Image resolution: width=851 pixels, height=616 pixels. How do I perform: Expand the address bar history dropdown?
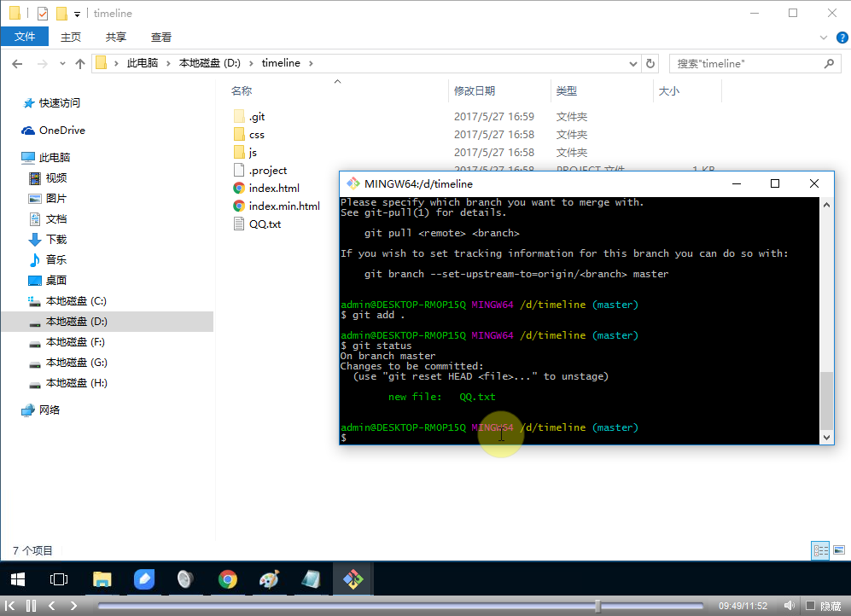(632, 63)
